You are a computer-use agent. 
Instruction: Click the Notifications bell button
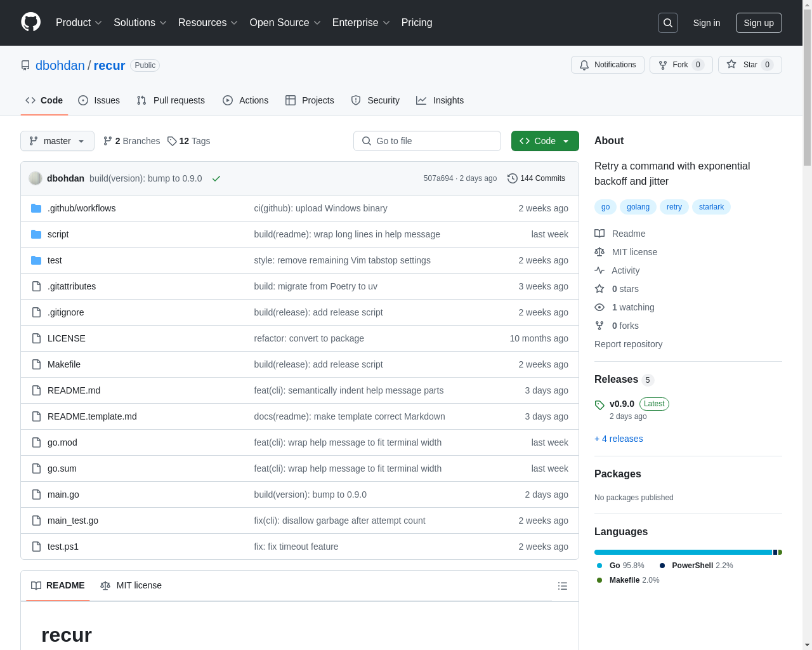click(608, 65)
